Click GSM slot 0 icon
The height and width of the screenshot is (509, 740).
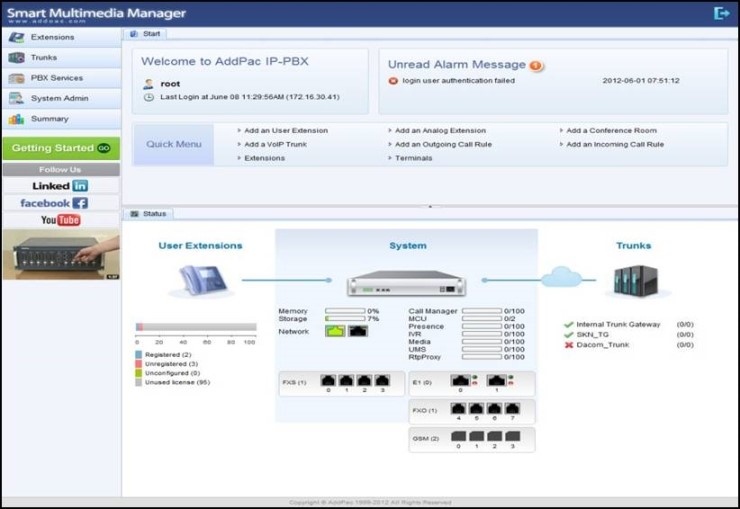click(459, 436)
